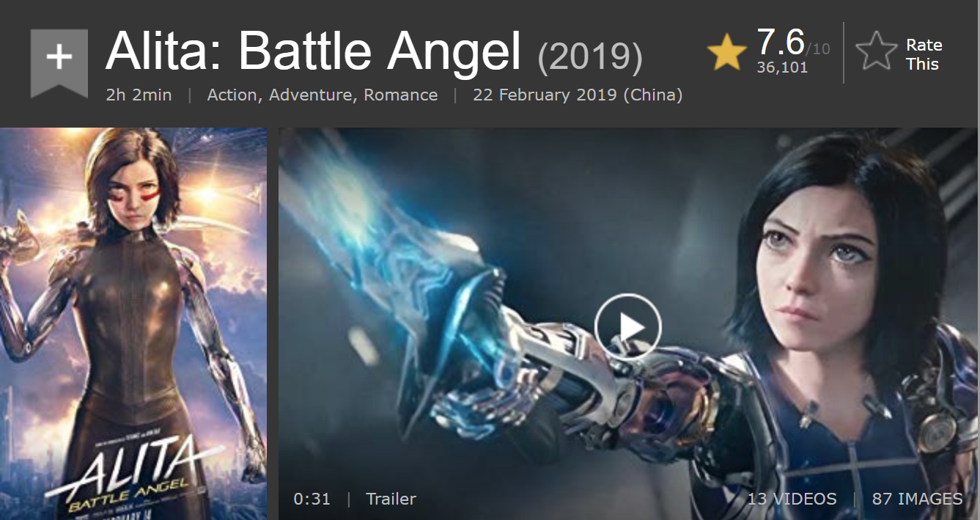Open the Alita: Battle Angel poster image

pyautogui.click(x=133, y=323)
